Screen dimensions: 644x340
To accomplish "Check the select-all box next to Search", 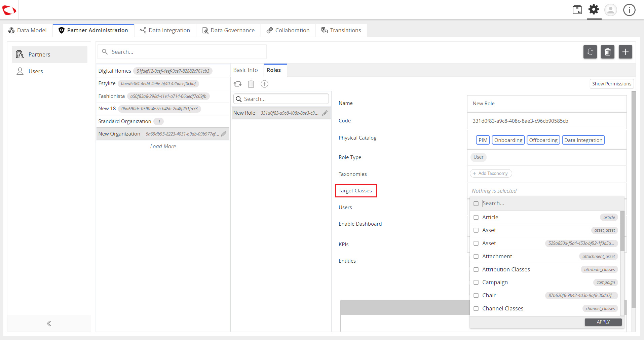I will [476, 203].
